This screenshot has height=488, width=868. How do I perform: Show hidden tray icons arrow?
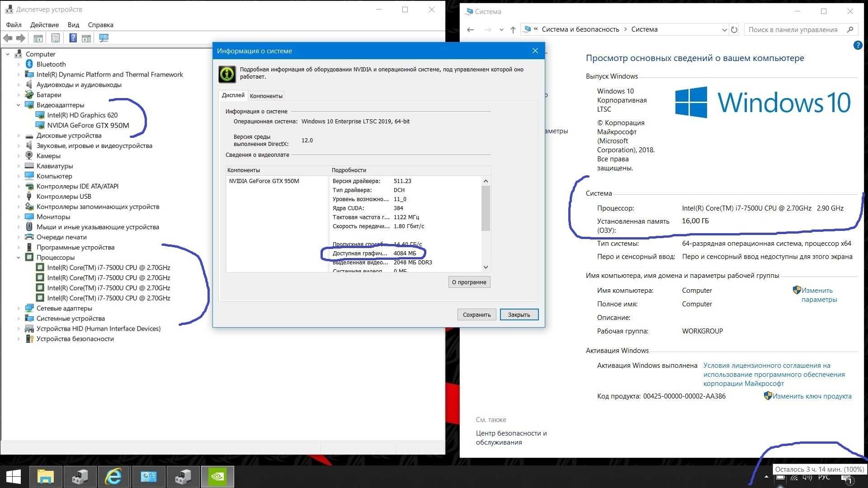pyautogui.click(x=766, y=477)
